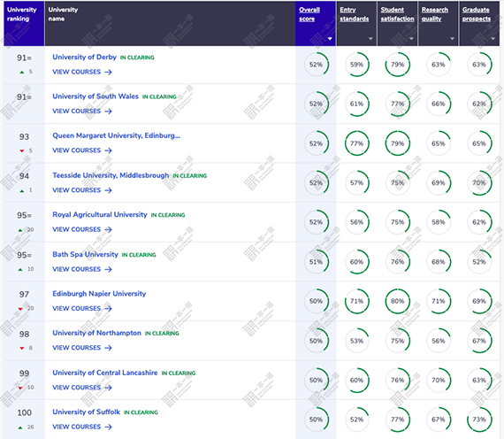The image size is (504, 439).
Task: Click Northampton's 53% entry standards circle
Action: tap(357, 341)
